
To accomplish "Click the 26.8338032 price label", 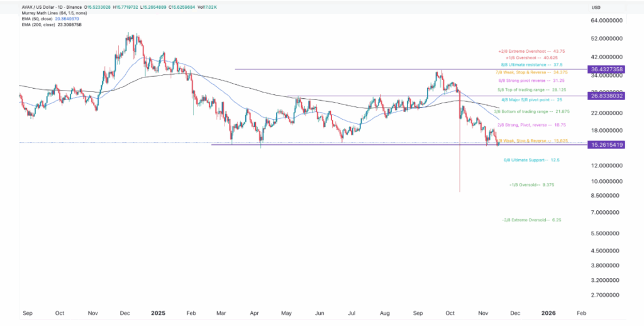I will 607,96.
